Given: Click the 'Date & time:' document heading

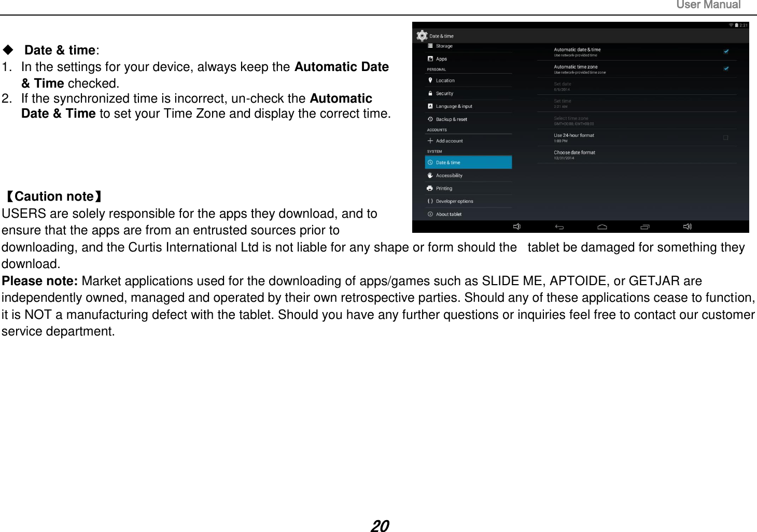Looking at the screenshot, I should [x=62, y=50].
